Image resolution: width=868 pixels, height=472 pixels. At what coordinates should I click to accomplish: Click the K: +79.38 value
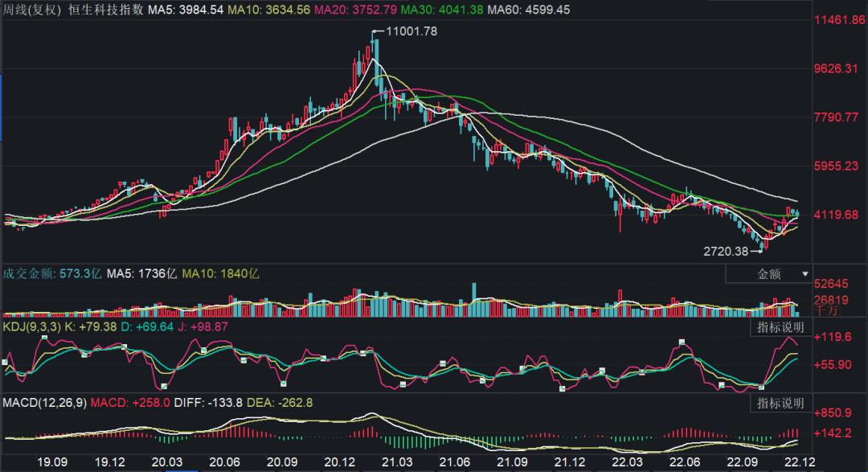[x=91, y=326]
